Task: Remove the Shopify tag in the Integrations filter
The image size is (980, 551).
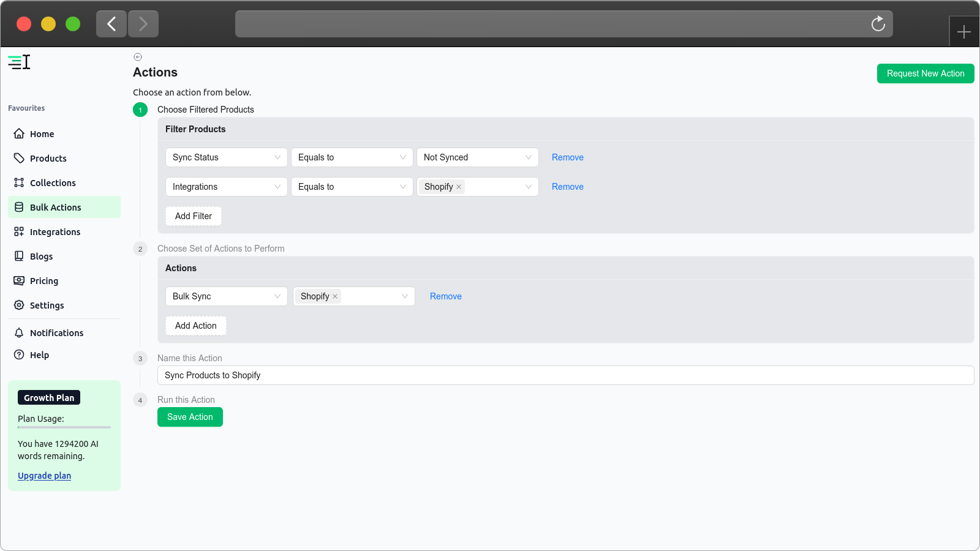Action: [x=459, y=187]
